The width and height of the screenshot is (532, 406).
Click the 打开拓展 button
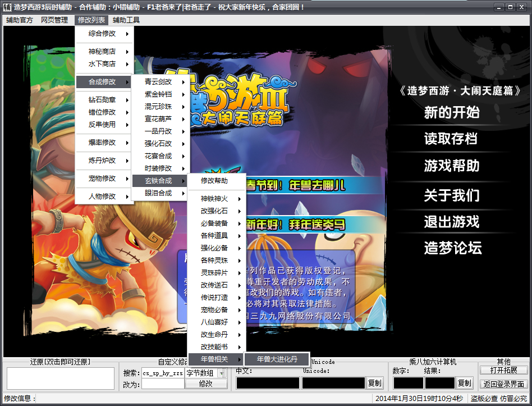[x=503, y=371]
